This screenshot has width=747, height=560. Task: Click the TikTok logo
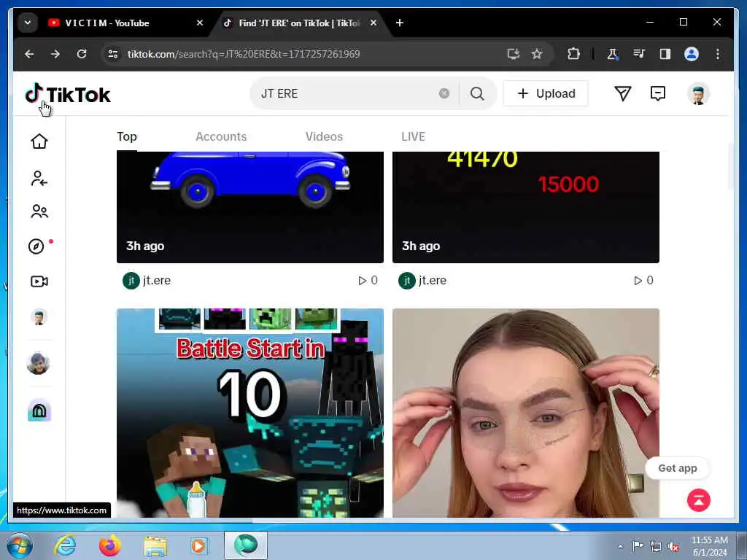[68, 94]
